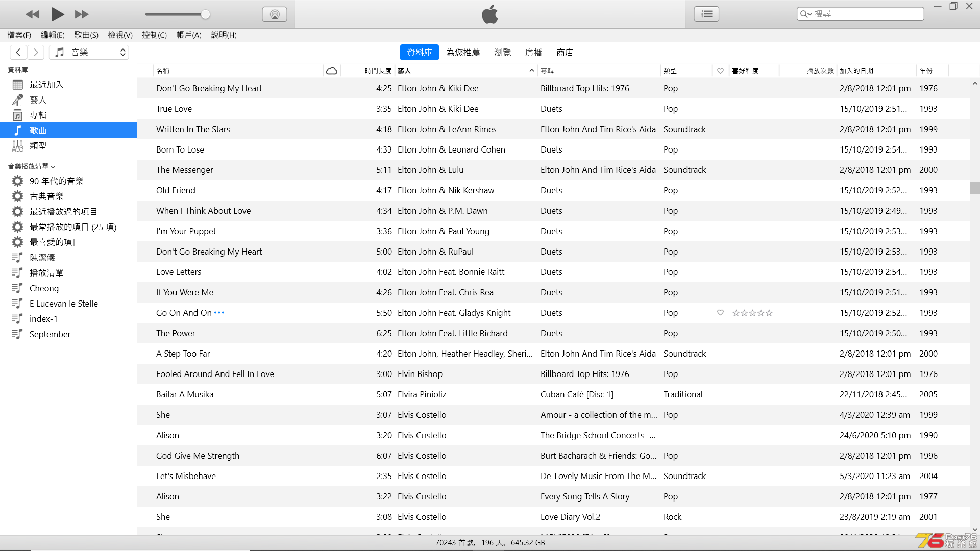Sort by the 喜好程度 column header
This screenshot has height=551, width=980.
[754, 71]
